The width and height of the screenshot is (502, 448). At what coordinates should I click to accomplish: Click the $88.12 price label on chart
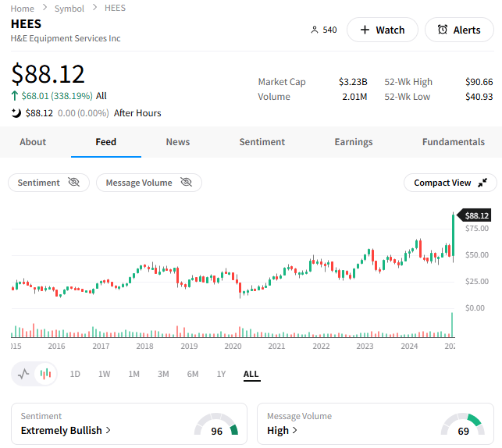(475, 215)
